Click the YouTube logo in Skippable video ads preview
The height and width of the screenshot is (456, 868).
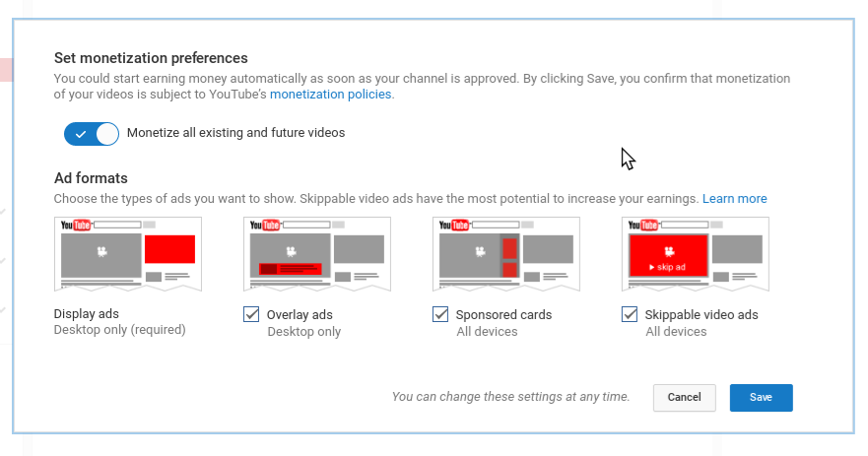642,226
